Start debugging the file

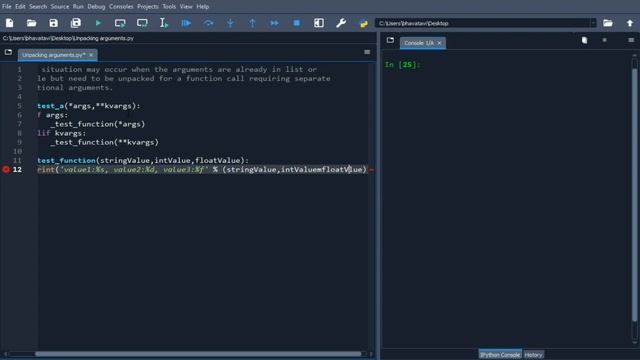click(186, 23)
